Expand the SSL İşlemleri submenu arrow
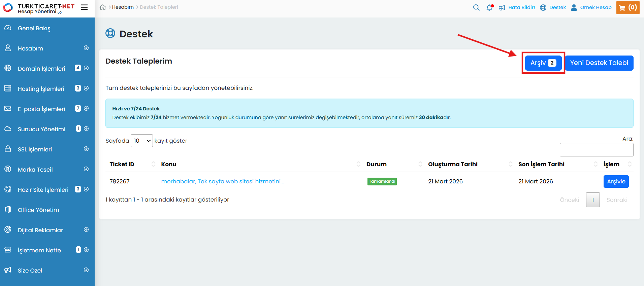The image size is (644, 286). [86, 149]
